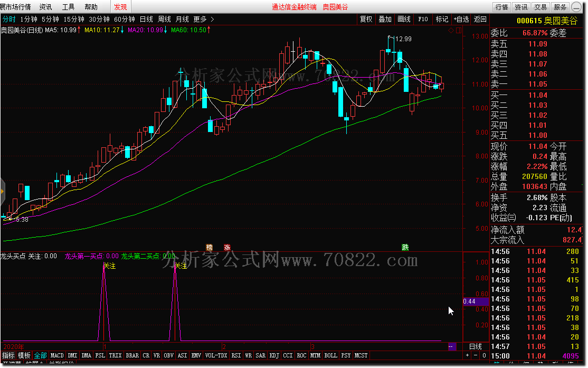The image size is (588, 368).
Task: Click the MA5: 10.99 label
Action: 61,30
